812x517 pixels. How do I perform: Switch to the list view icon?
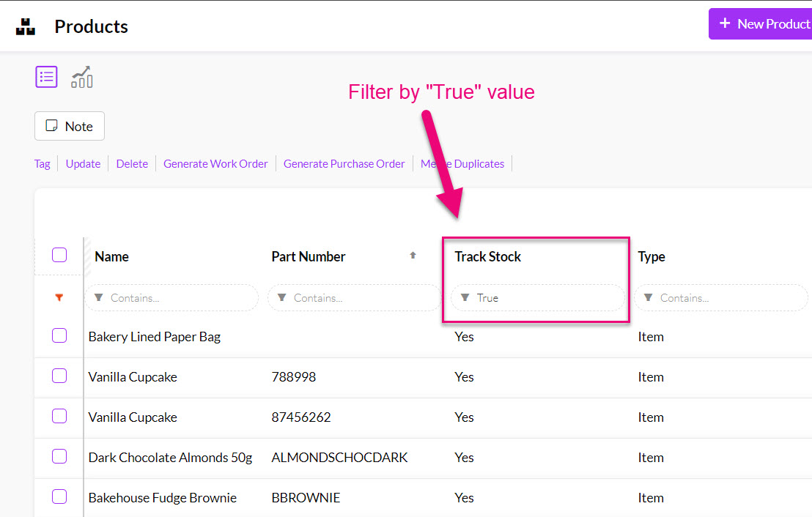46,77
